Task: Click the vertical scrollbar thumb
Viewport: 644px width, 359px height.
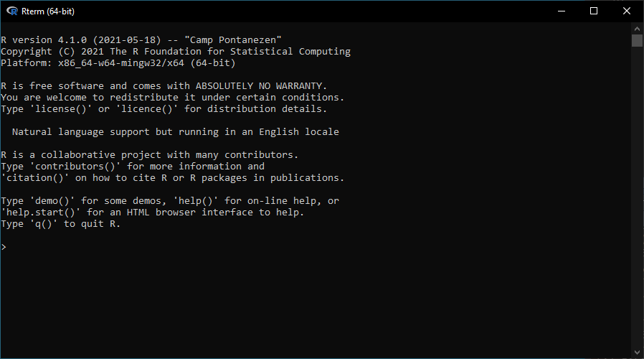Action: point(637,40)
